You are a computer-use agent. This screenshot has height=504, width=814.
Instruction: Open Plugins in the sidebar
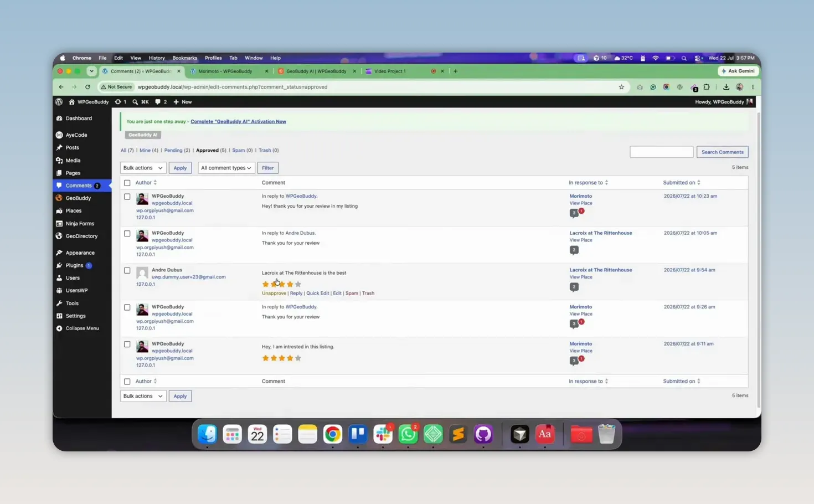(74, 266)
